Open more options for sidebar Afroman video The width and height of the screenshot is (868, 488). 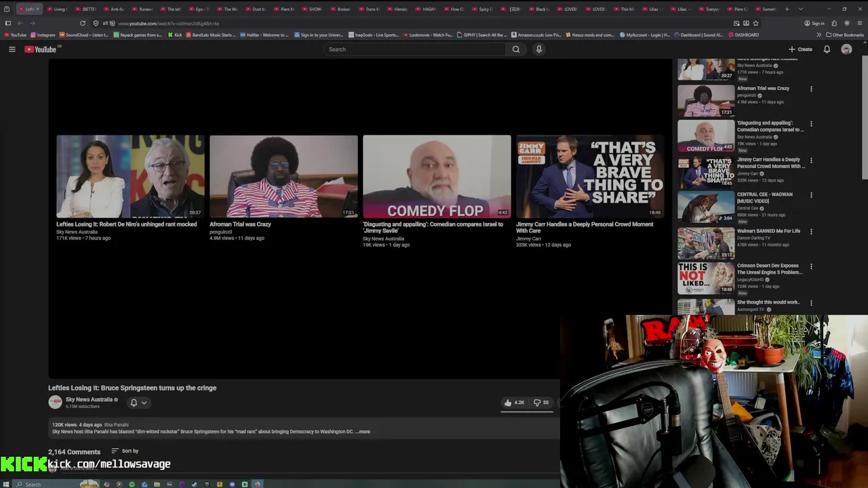[x=811, y=89]
